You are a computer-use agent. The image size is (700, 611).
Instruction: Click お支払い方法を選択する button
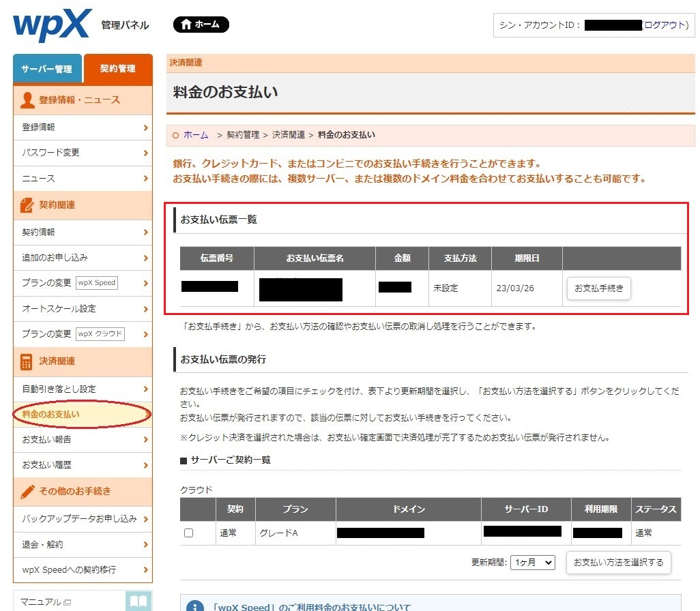coord(618,563)
